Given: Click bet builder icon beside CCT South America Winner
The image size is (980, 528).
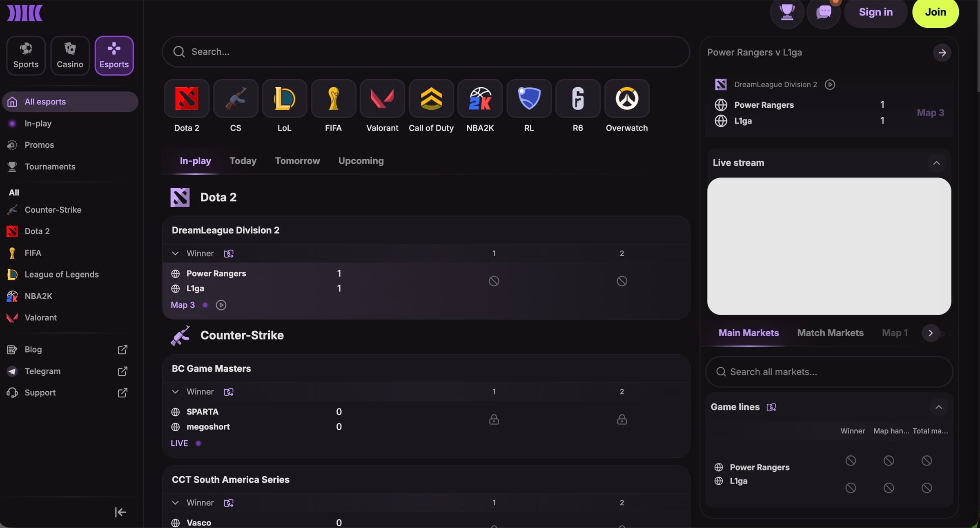Looking at the screenshot, I should pos(229,503).
